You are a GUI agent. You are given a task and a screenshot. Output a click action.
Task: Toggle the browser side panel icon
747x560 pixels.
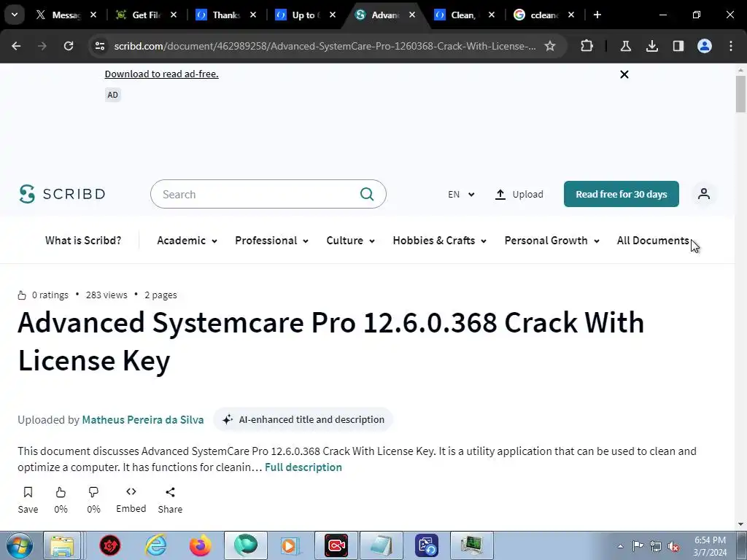(678, 46)
